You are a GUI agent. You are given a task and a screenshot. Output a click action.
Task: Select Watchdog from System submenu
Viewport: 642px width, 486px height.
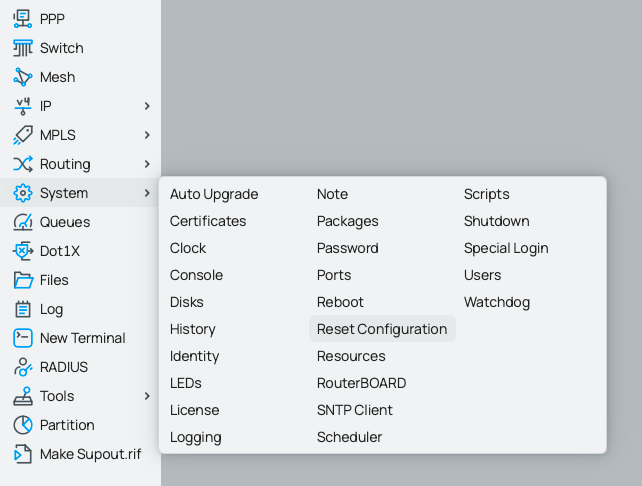497,302
